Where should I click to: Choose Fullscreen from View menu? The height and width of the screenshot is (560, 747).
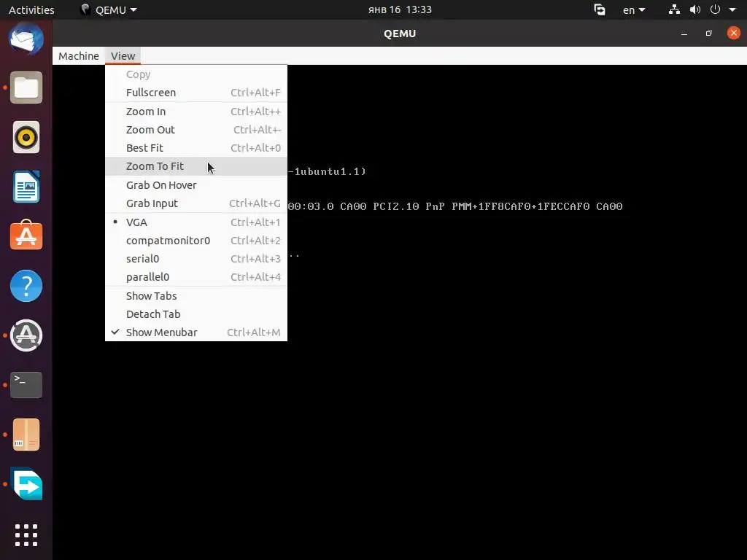196,93
